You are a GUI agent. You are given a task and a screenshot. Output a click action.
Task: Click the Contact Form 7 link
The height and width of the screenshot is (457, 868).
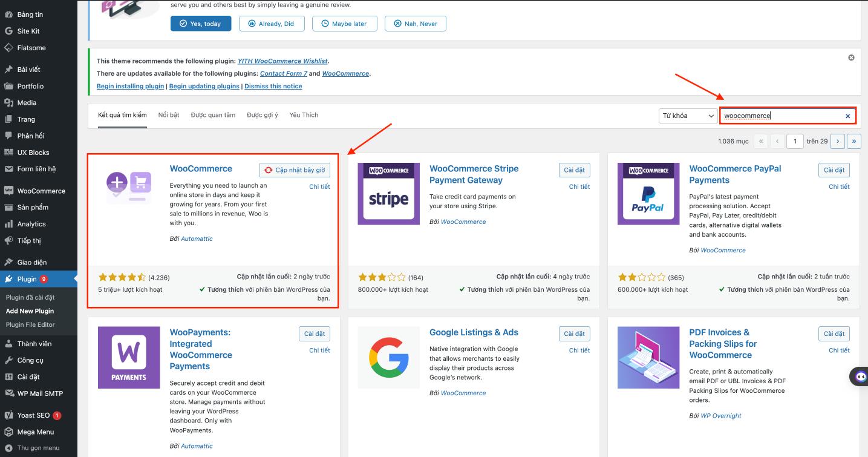coord(284,73)
